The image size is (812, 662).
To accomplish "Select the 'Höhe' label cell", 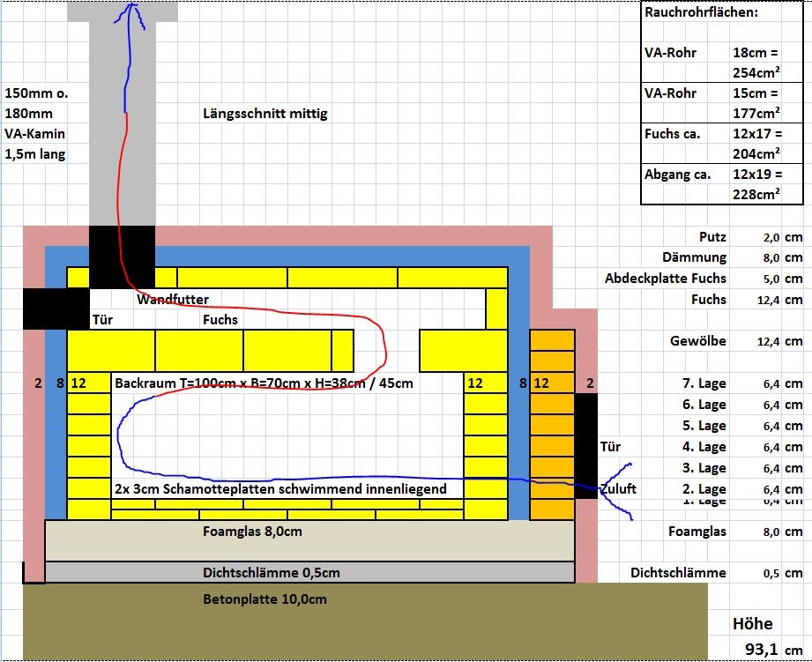I will [752, 624].
